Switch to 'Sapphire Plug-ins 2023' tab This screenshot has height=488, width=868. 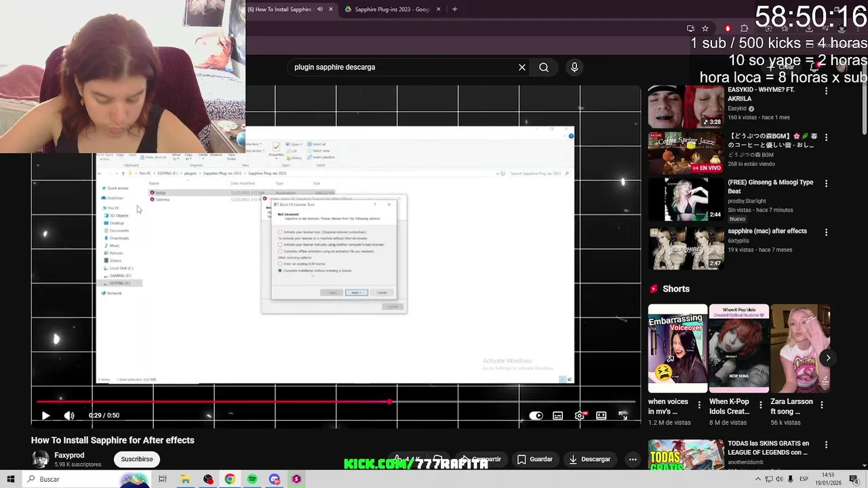(x=392, y=9)
